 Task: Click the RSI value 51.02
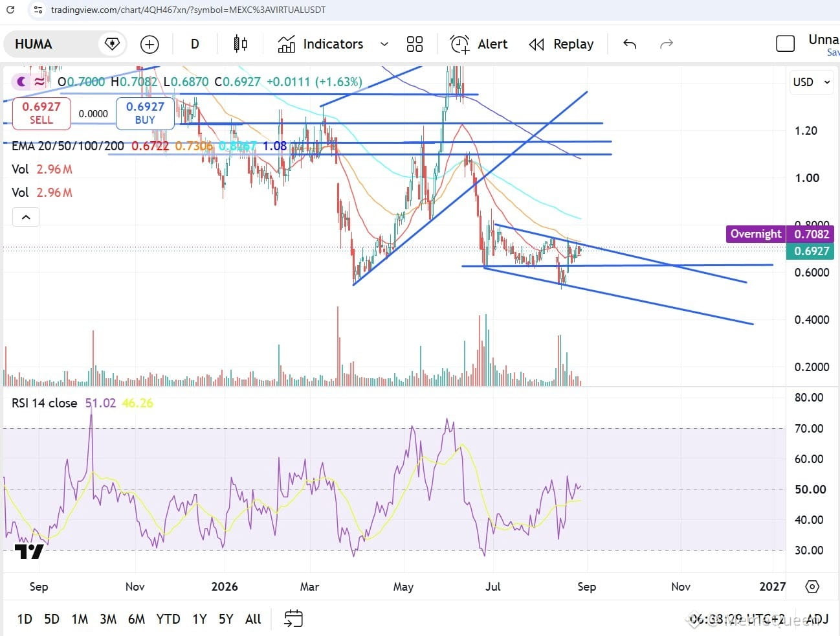click(100, 403)
